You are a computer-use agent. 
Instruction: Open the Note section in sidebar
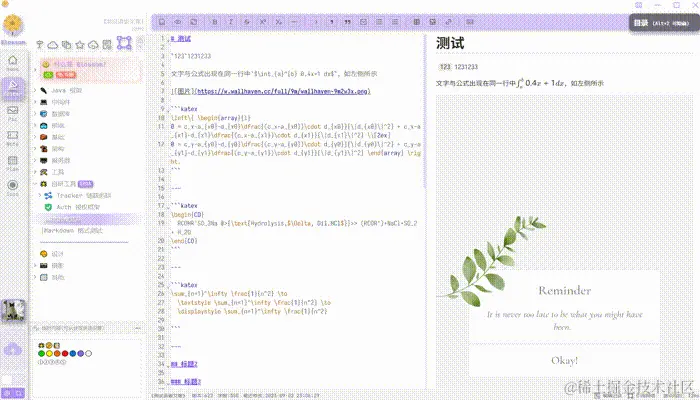pyautogui.click(x=12, y=138)
